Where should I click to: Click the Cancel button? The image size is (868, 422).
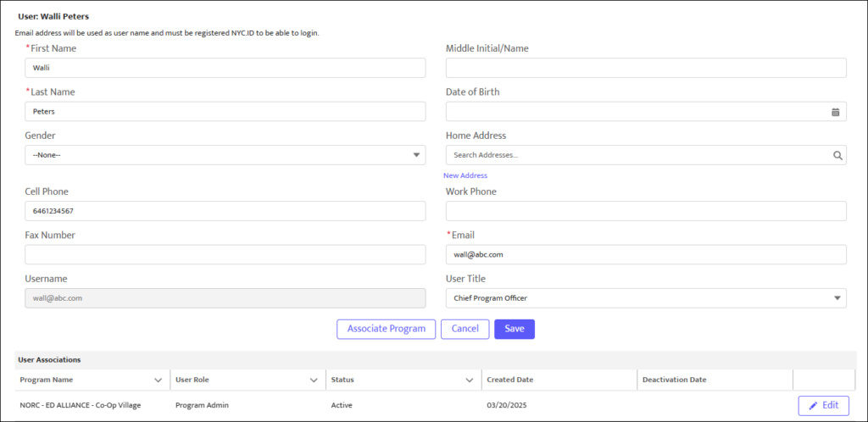pos(465,329)
